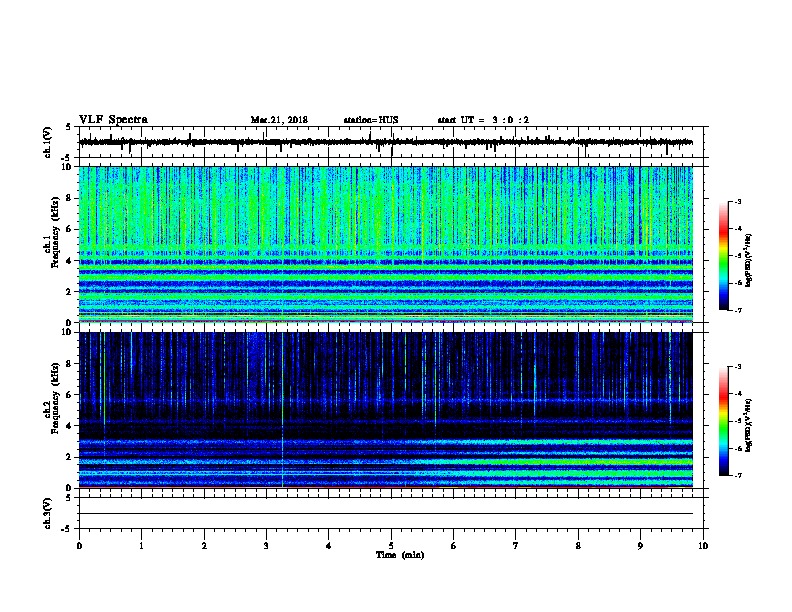Screen dimensions: 792x612
Task: Click inside the ch.1 spectrogram panel
Action: click(385, 244)
